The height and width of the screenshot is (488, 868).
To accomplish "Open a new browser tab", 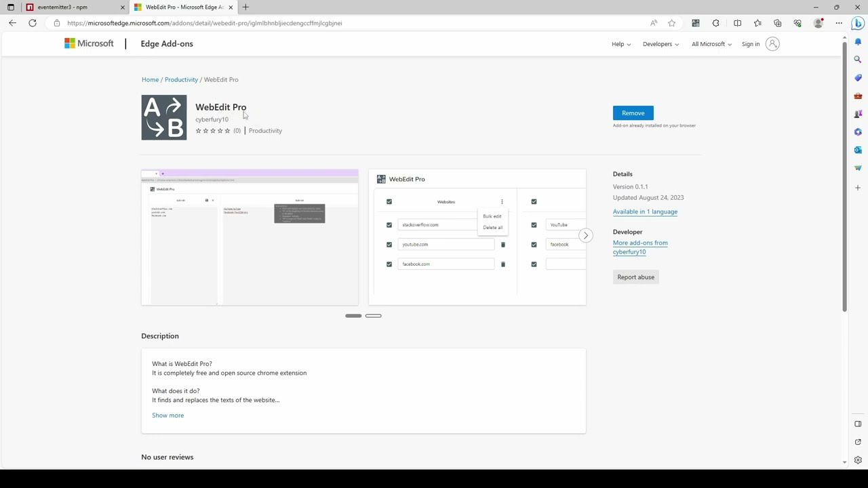I will click(245, 7).
